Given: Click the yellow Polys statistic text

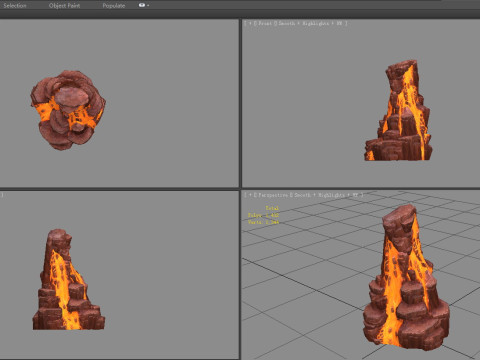Looking at the screenshot, I should [263, 215].
